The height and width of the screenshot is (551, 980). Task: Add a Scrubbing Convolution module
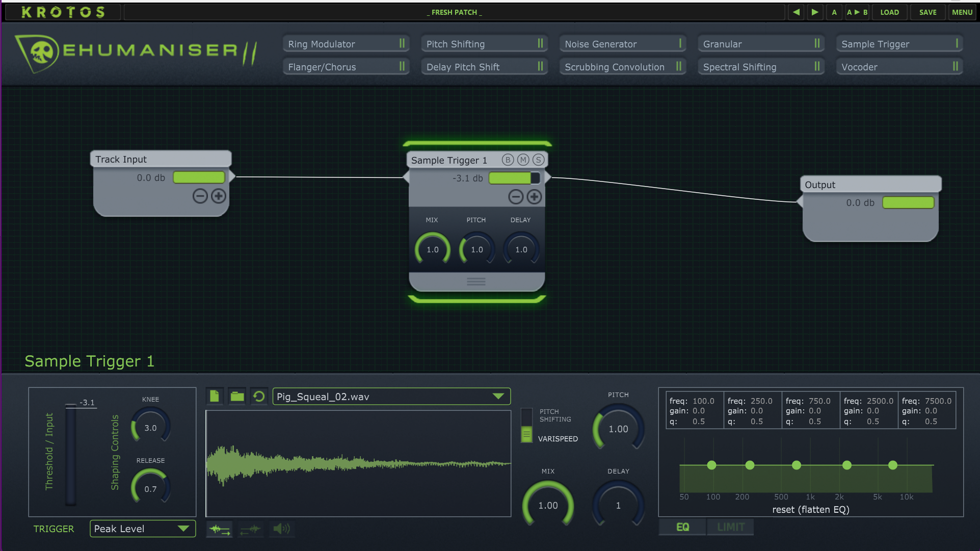point(622,67)
